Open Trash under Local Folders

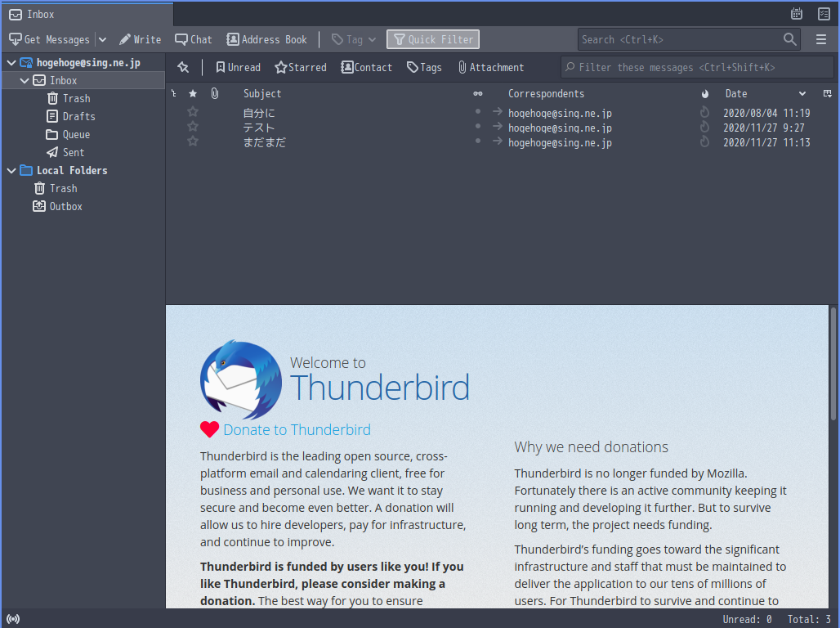[x=63, y=188]
